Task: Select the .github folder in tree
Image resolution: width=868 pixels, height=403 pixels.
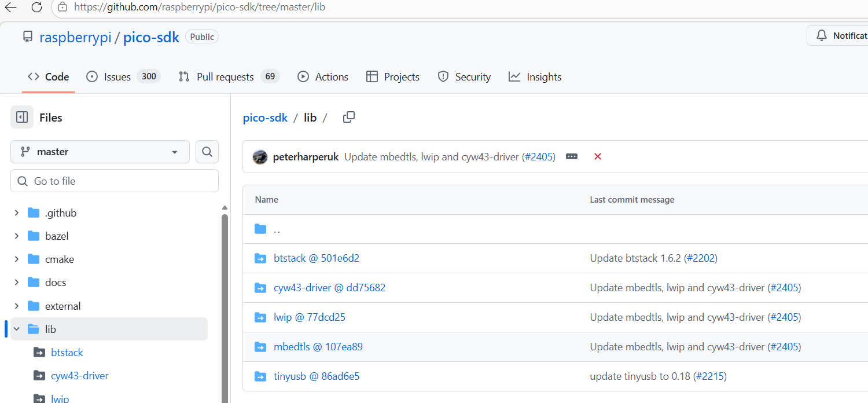Action: [x=60, y=213]
